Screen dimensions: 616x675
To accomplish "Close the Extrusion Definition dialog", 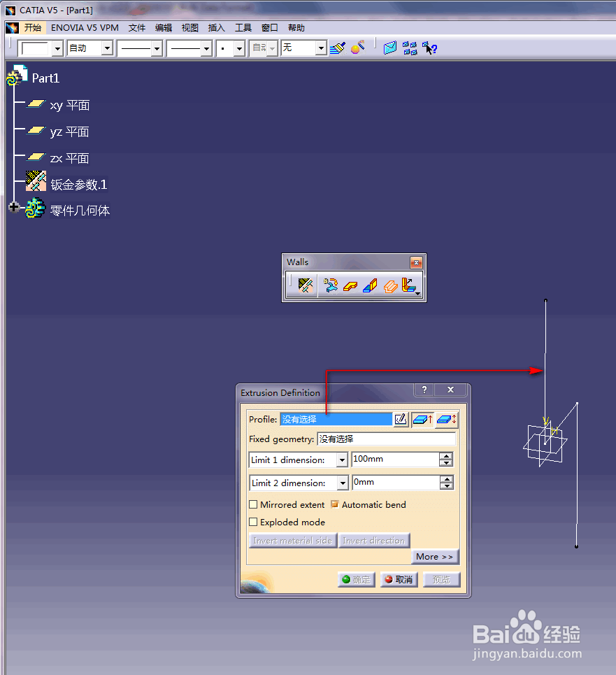I will (450, 390).
